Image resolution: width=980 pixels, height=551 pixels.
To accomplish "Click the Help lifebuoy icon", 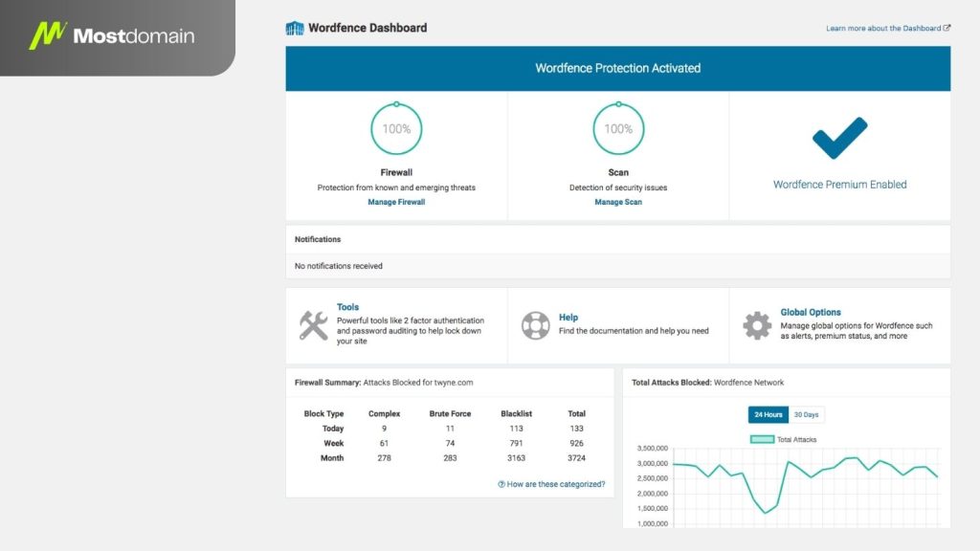I will tap(536, 325).
